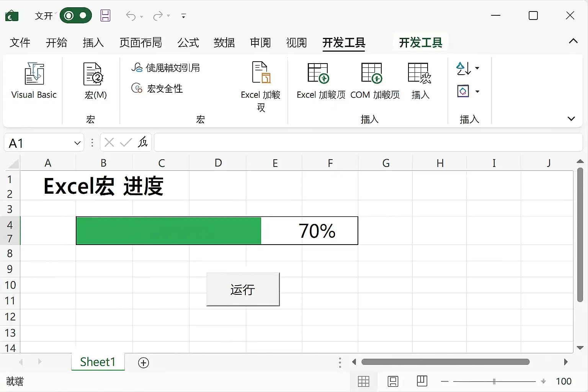Toggle the AutoSave switch
Viewport: 588px width, 392px height.
point(76,16)
